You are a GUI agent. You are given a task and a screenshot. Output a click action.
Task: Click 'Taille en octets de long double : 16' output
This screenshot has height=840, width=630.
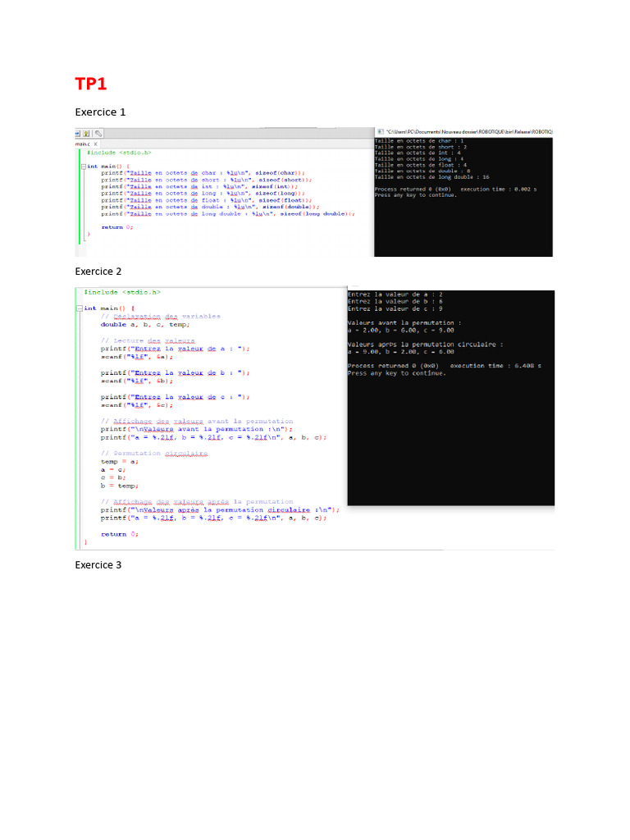point(431,176)
